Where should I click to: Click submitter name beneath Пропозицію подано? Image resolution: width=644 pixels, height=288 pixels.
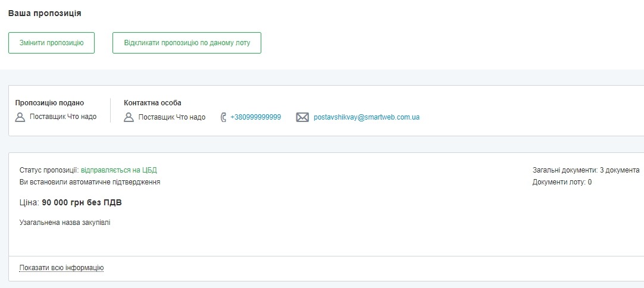[x=63, y=117]
